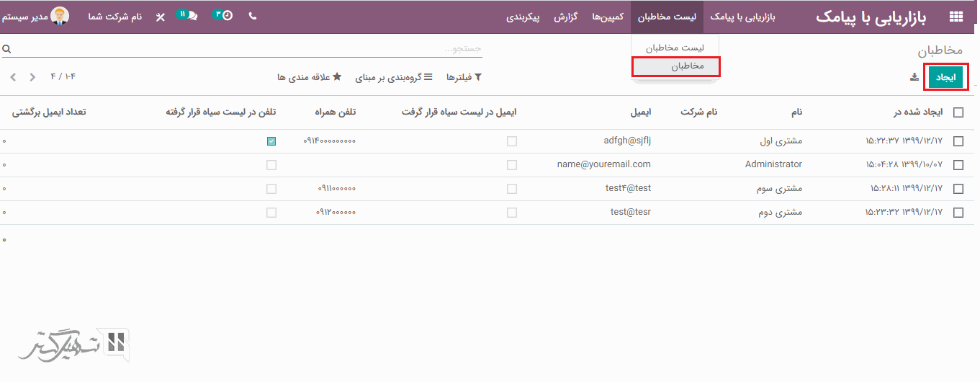Click the ۰۹۱۱۰۰۰۰۰۰ mobile number cell
Screen dimensions: 980x382
pos(336,189)
